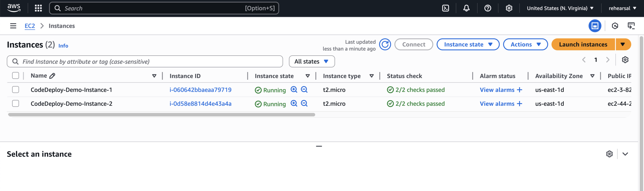Click View alarms for Instance-2
This screenshot has width=644, height=191.
[x=497, y=104]
